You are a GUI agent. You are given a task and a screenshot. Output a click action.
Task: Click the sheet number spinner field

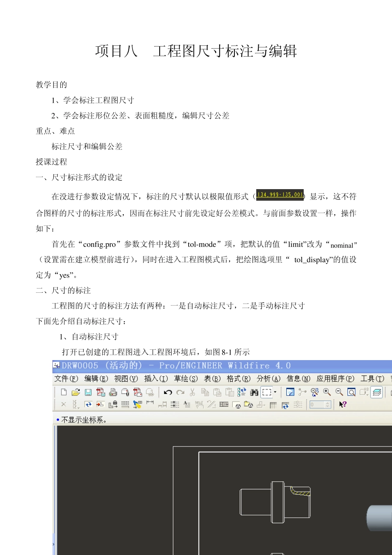[x=320, y=405]
